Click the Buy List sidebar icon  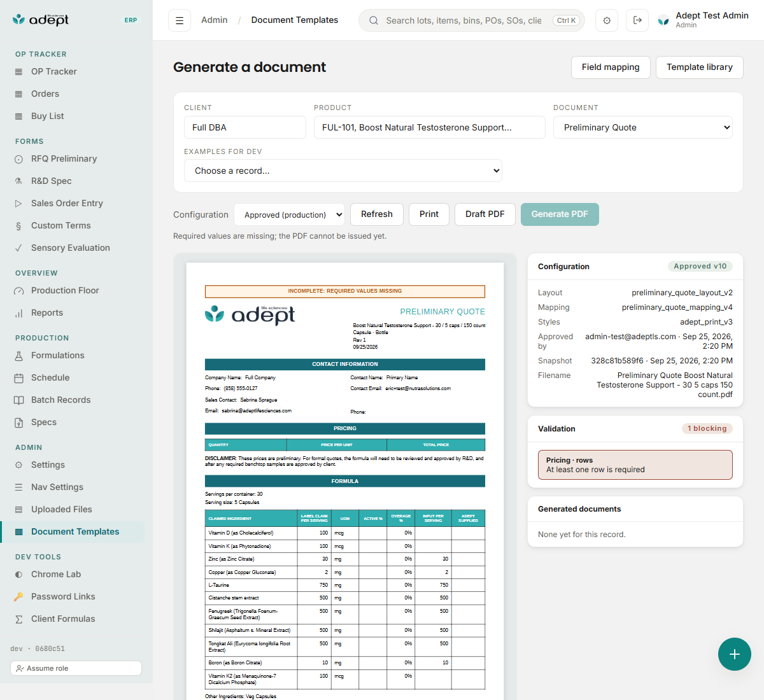click(x=18, y=116)
